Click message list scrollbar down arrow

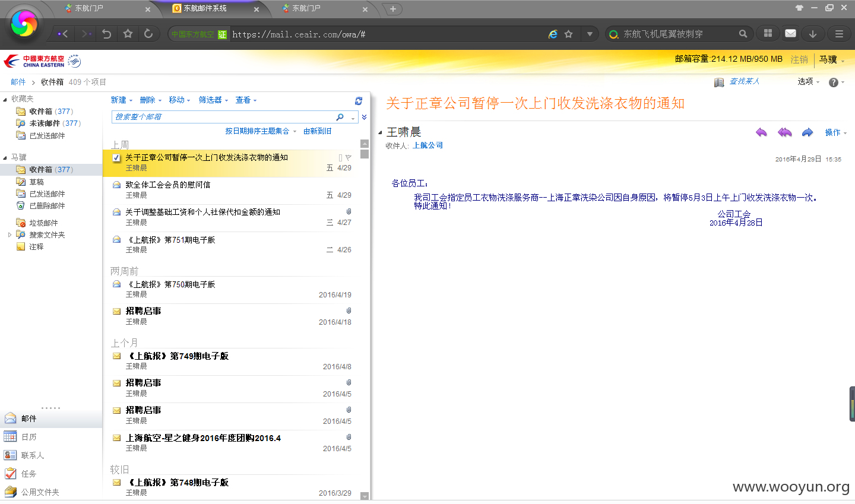pyautogui.click(x=365, y=496)
